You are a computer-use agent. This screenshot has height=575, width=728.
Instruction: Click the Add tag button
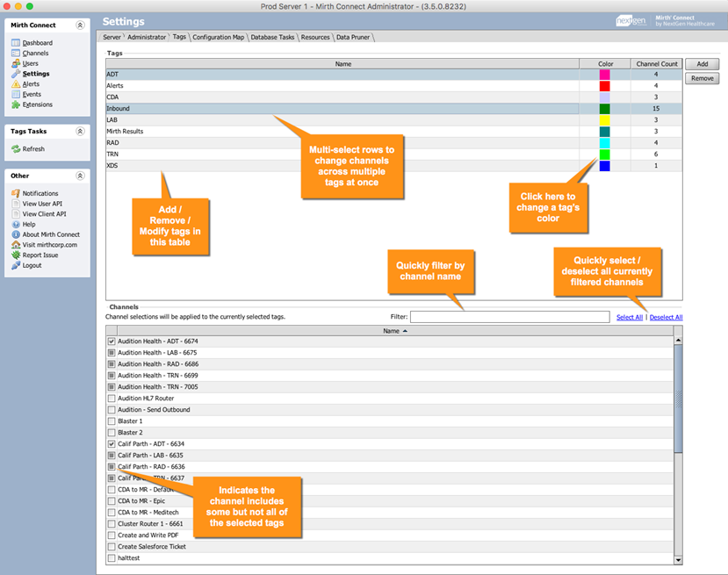tap(702, 64)
